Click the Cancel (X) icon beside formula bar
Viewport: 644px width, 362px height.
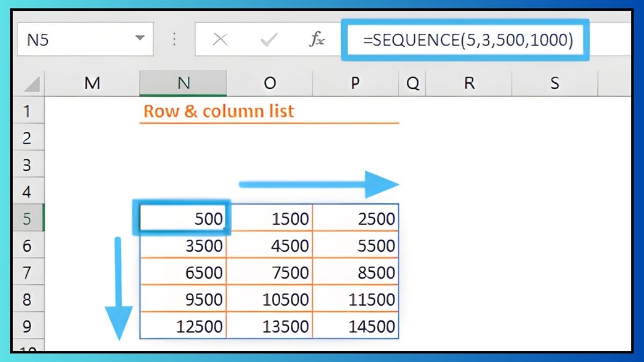[221, 39]
